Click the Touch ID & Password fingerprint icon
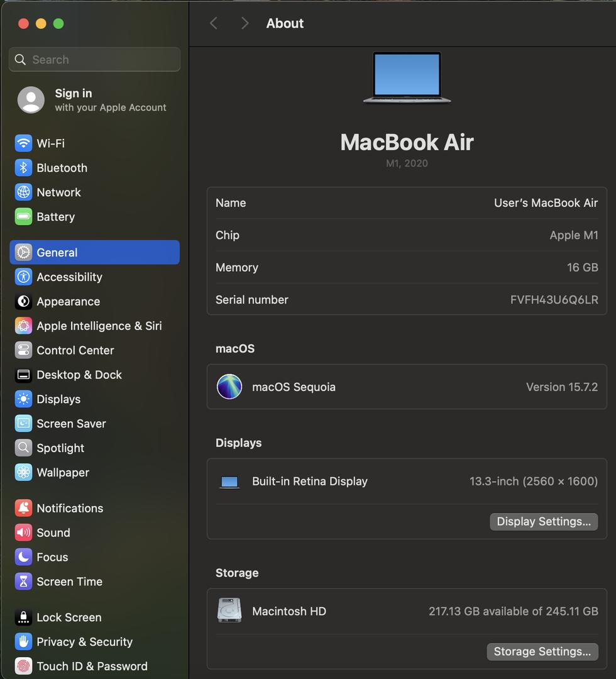This screenshot has width=616, height=679. (23, 666)
